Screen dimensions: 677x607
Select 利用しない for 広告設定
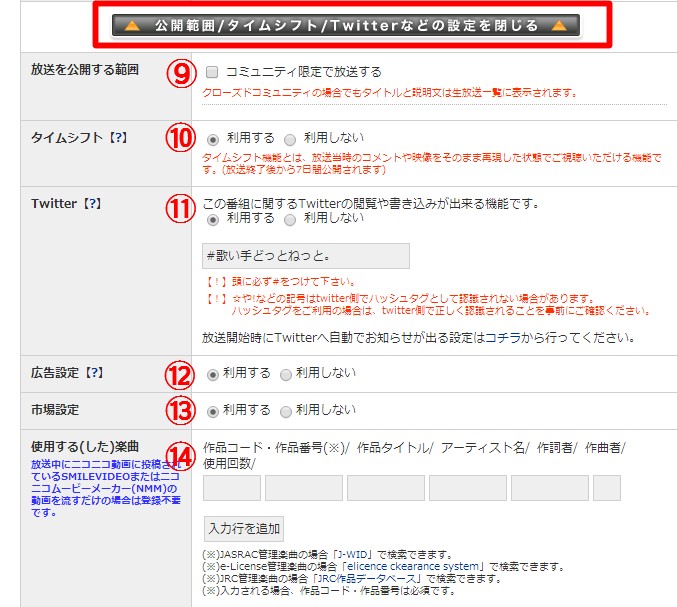[x=286, y=374]
